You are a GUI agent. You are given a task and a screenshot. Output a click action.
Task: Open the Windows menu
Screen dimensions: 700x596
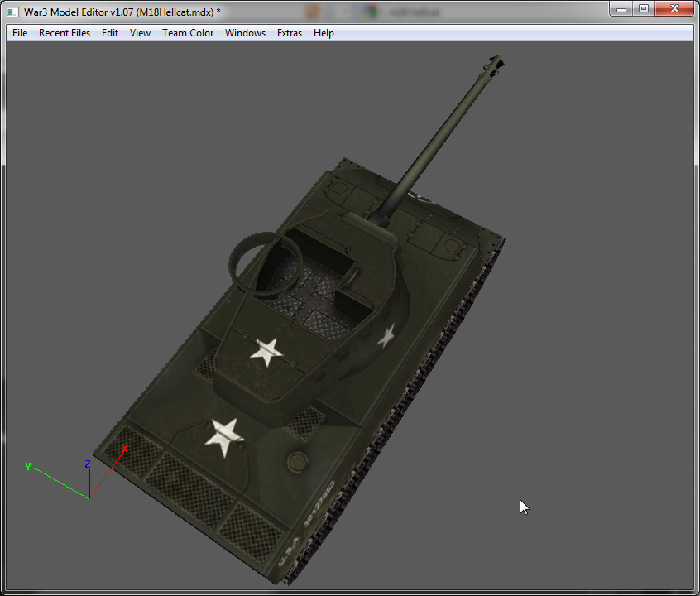(245, 33)
